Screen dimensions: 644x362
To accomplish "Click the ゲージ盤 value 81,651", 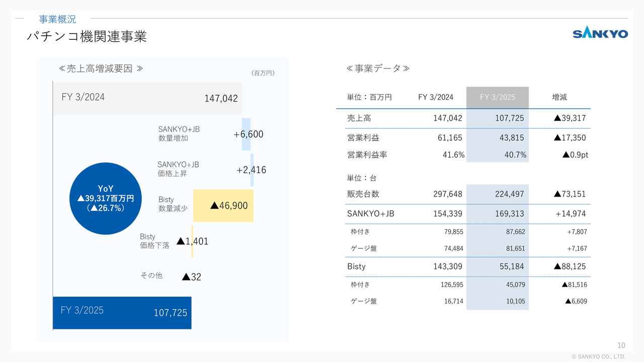I will (x=515, y=248).
